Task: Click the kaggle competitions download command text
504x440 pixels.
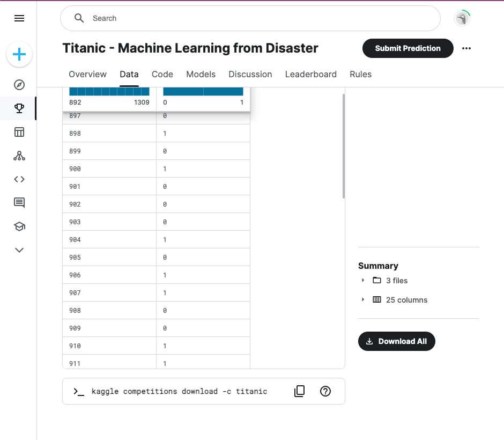Action: tap(180, 391)
